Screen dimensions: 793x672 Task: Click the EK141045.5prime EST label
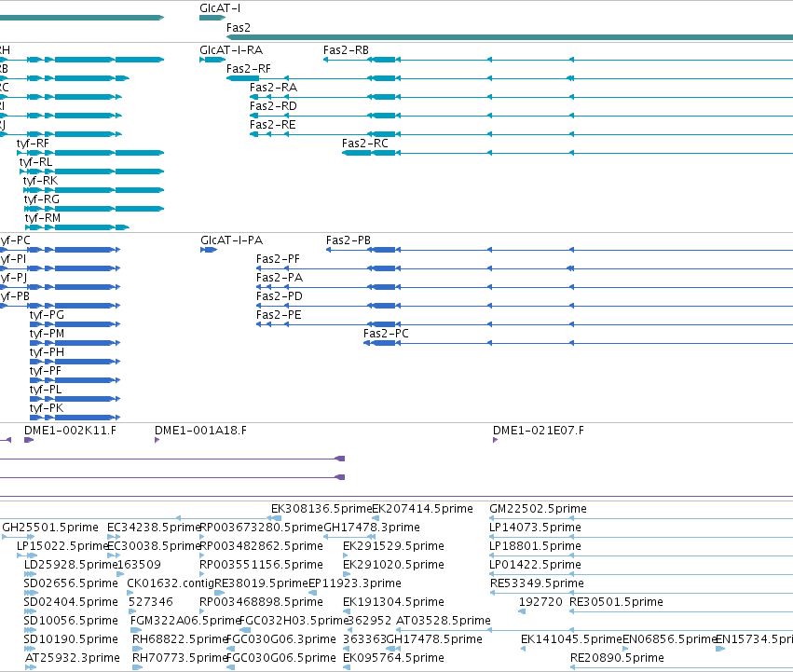coord(571,639)
